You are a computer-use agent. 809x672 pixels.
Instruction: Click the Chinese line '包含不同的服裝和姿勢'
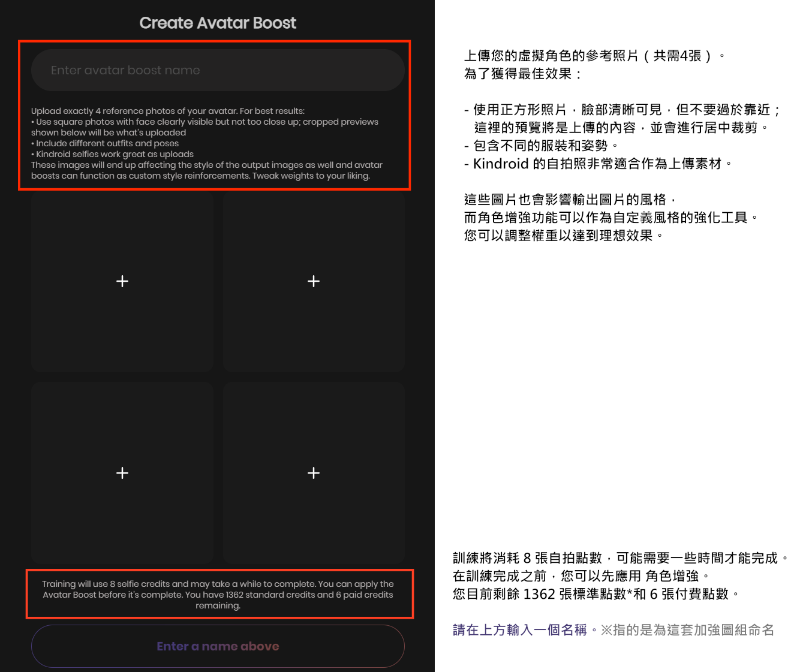540,146
